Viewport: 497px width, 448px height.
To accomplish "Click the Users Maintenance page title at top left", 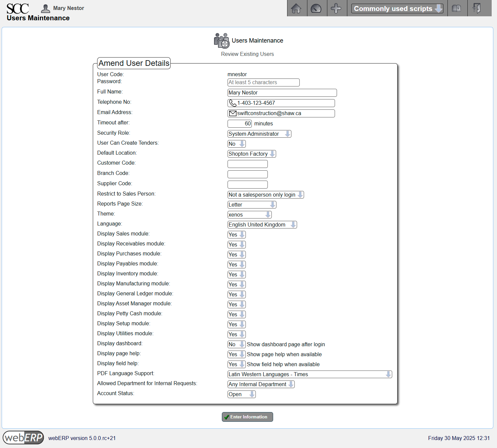I will [38, 18].
